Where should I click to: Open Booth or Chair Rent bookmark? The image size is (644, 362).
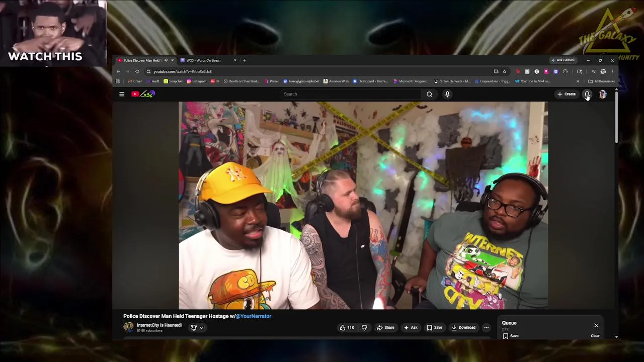coord(242,81)
